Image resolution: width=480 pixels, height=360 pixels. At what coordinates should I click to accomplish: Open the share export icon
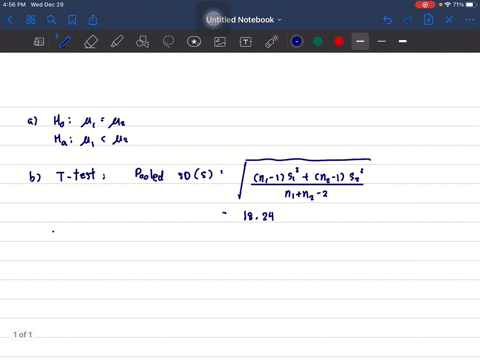coord(93,20)
